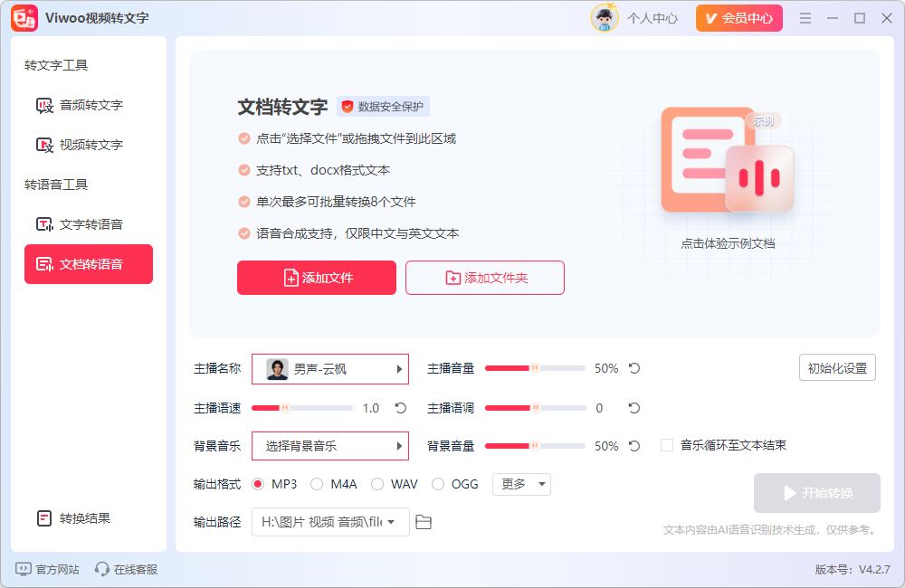Open the 选择背景音乐 selector
Image resolution: width=905 pixels, height=588 pixels.
pos(330,446)
